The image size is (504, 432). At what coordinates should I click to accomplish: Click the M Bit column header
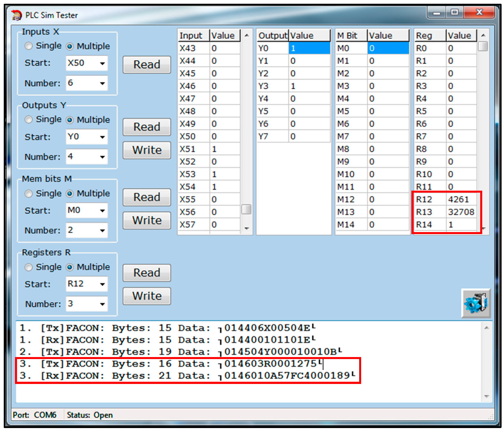pos(351,36)
